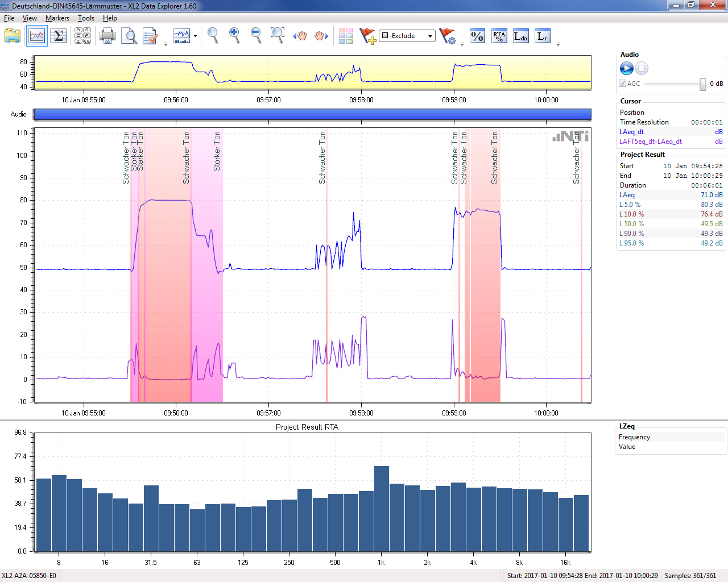Click the Ldn calculation icon
Image resolution: width=728 pixels, height=582 pixels.
coord(520,36)
